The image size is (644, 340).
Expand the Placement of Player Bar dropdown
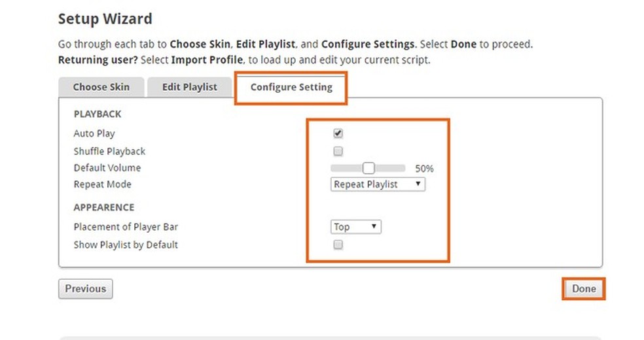(356, 227)
